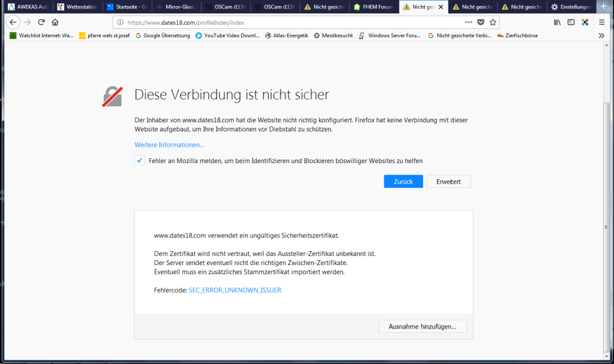Open Atlas-Energetik bookmark

287,35
